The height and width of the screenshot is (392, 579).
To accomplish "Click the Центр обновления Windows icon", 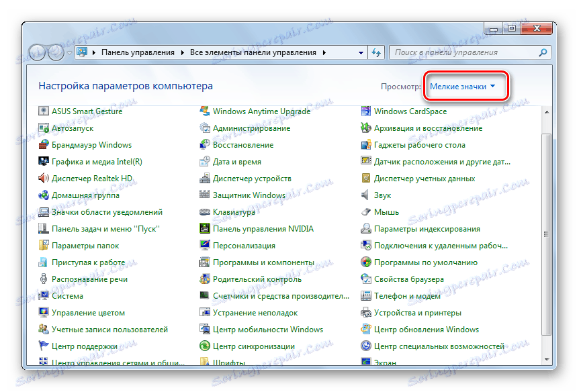I will [365, 330].
